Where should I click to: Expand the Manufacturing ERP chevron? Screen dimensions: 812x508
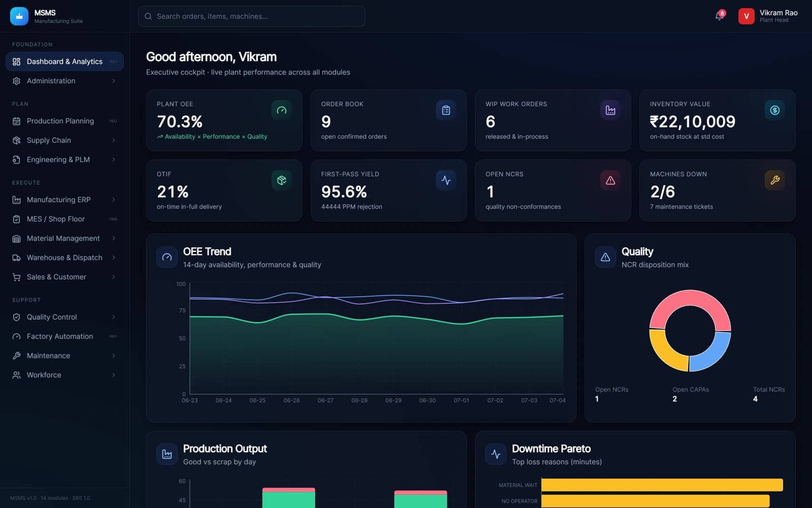pos(113,200)
